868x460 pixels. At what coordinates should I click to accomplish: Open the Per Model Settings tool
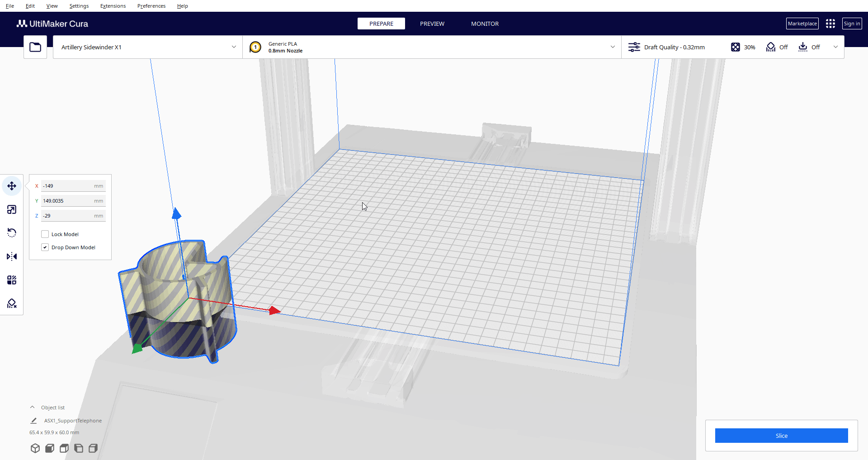(x=12, y=280)
